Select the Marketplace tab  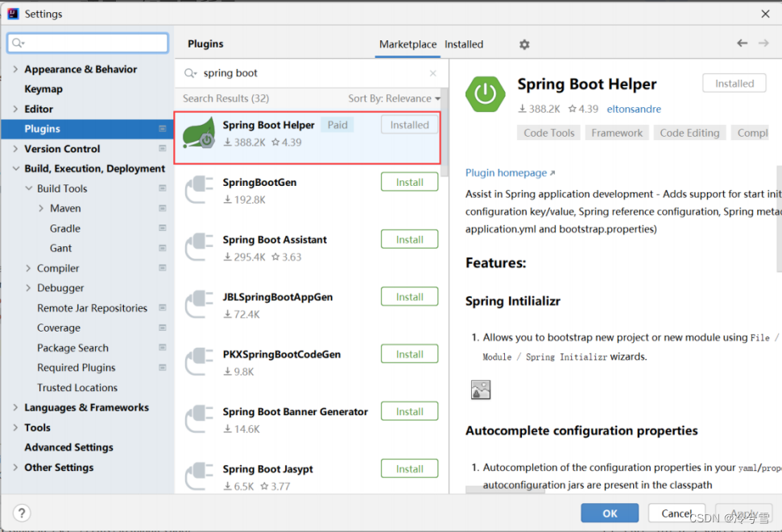pos(408,44)
